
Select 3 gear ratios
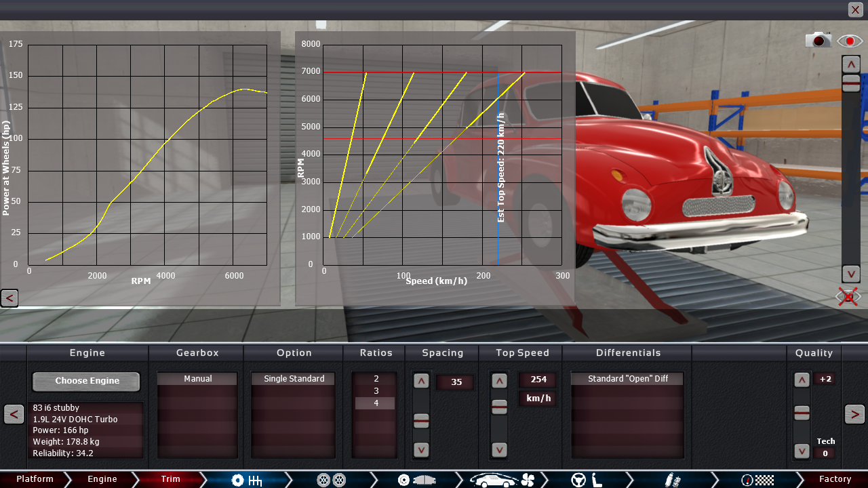click(x=376, y=391)
